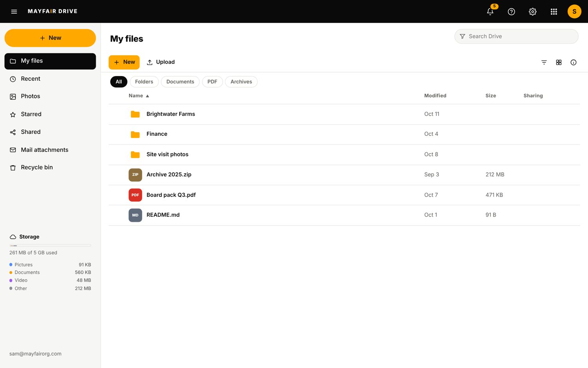The image size is (588, 368).
Task: Switch to grid view
Action: point(559,62)
